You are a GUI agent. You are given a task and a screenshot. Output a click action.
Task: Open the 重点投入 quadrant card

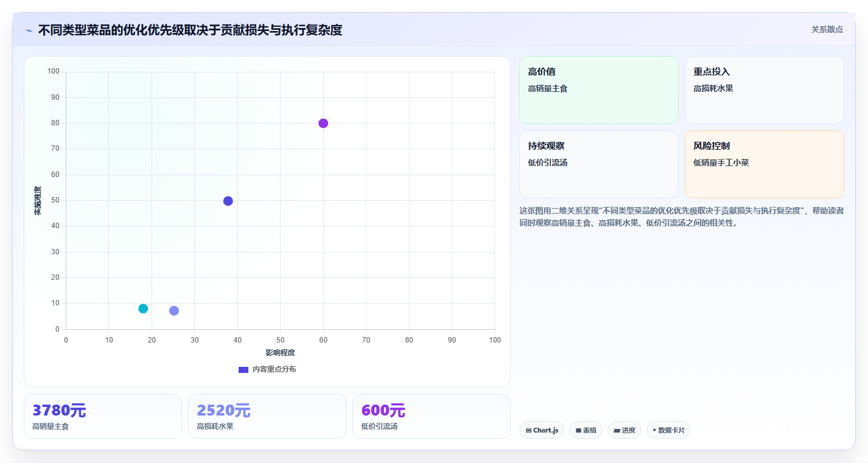tap(764, 90)
